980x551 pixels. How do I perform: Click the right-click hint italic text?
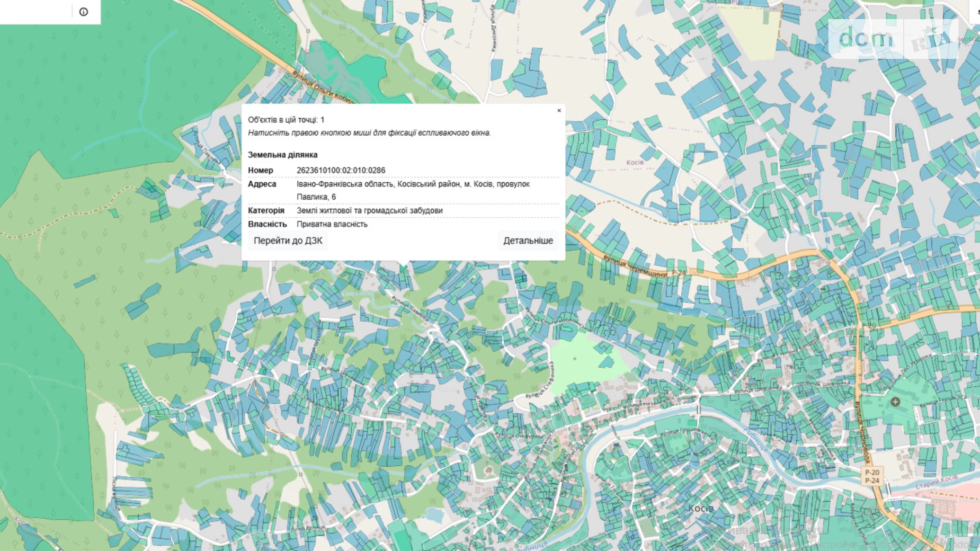(369, 132)
